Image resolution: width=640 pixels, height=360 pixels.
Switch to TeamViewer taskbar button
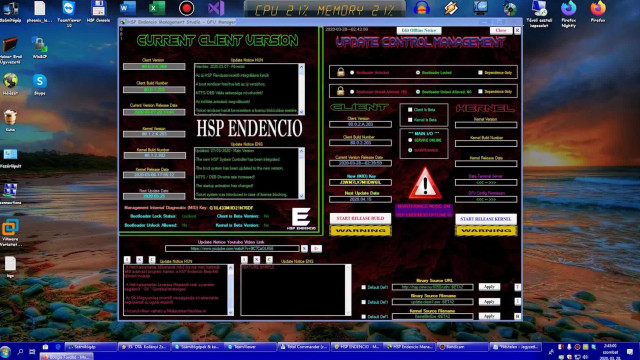click(x=250, y=347)
